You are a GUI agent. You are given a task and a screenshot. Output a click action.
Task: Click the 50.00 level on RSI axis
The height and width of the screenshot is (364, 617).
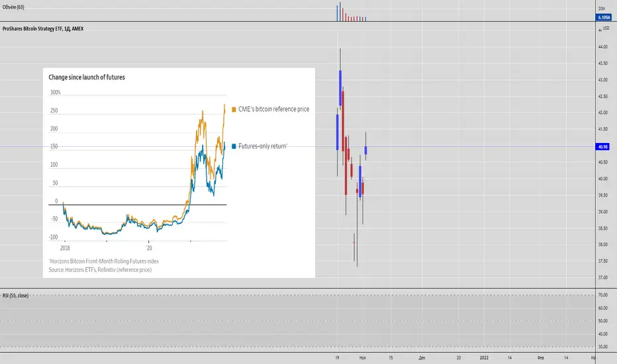pos(603,321)
